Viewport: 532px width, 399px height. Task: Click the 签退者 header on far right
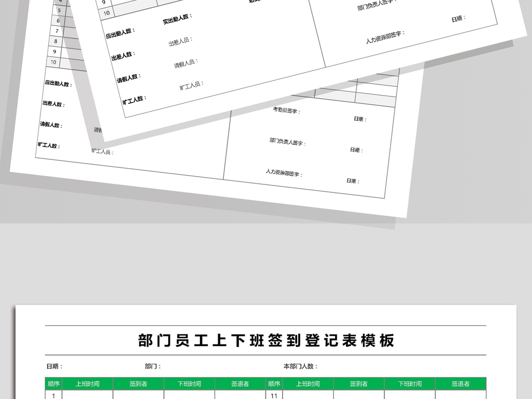click(457, 383)
